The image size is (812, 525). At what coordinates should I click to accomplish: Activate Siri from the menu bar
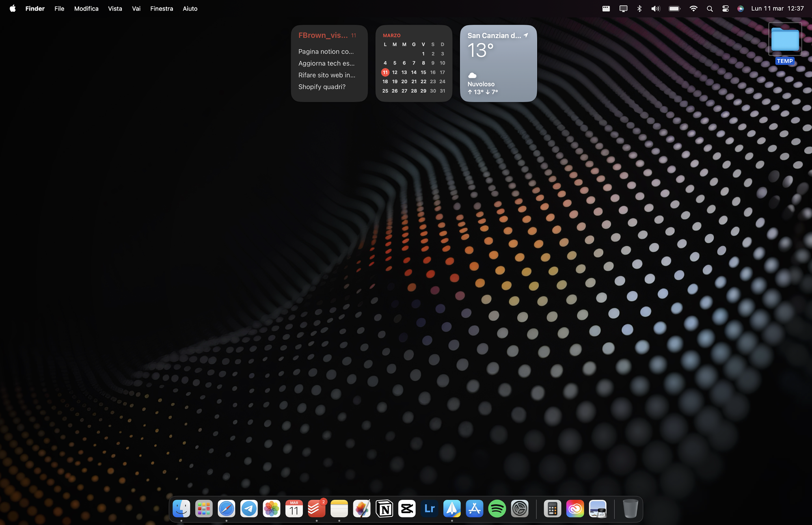pos(741,9)
